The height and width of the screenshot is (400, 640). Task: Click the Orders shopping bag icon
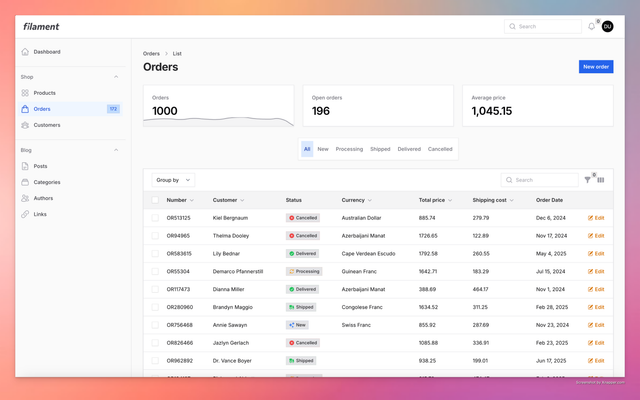(x=25, y=109)
